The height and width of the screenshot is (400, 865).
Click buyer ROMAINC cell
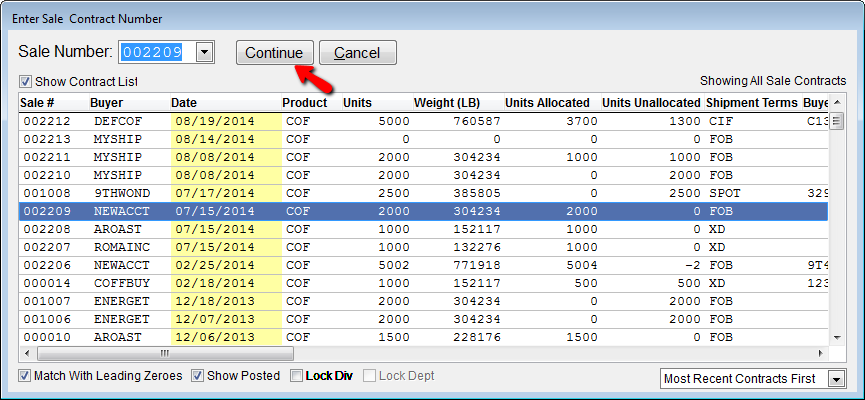(x=129, y=247)
